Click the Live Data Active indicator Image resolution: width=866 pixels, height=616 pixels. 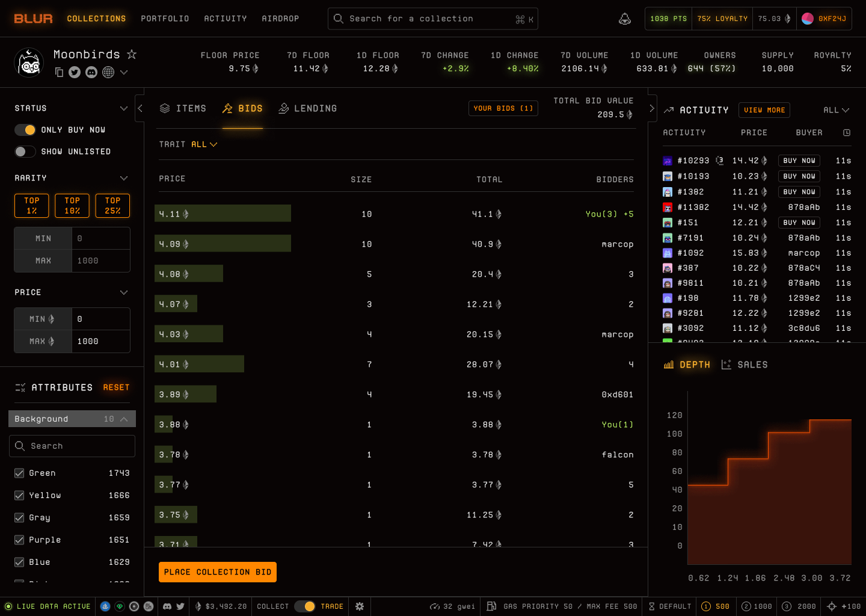coord(48,606)
